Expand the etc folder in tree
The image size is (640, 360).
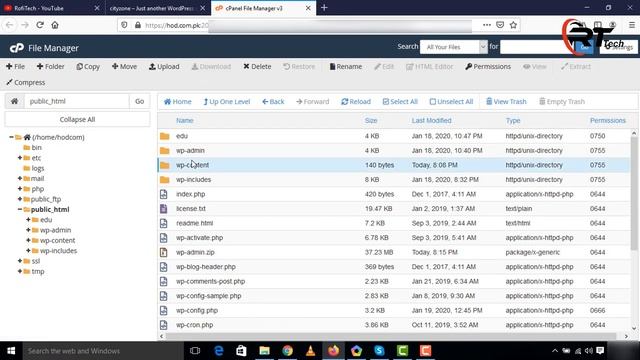(20, 158)
